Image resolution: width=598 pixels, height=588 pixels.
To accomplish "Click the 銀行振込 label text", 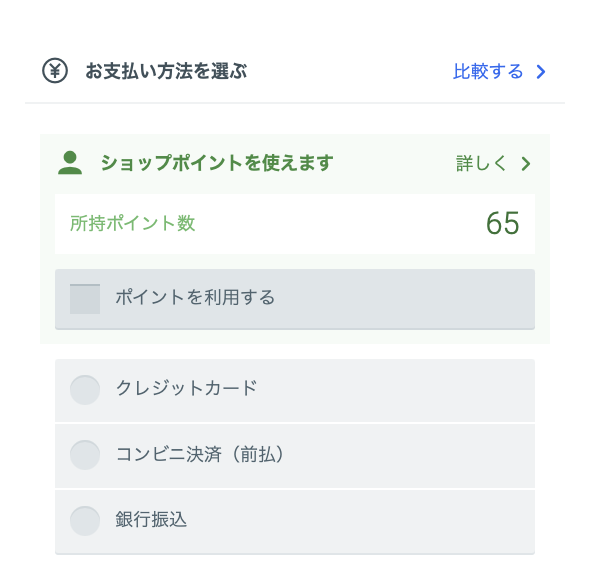I will 151,519.
